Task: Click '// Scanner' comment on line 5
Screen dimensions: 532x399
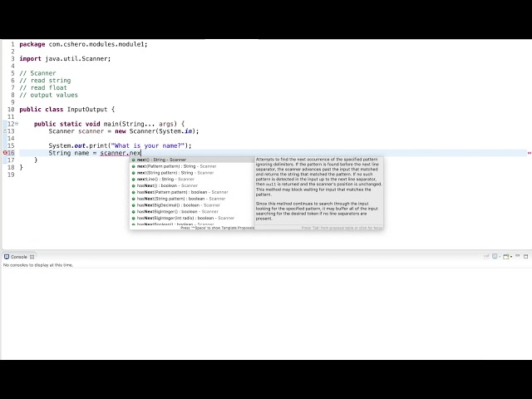Action: (x=37, y=73)
